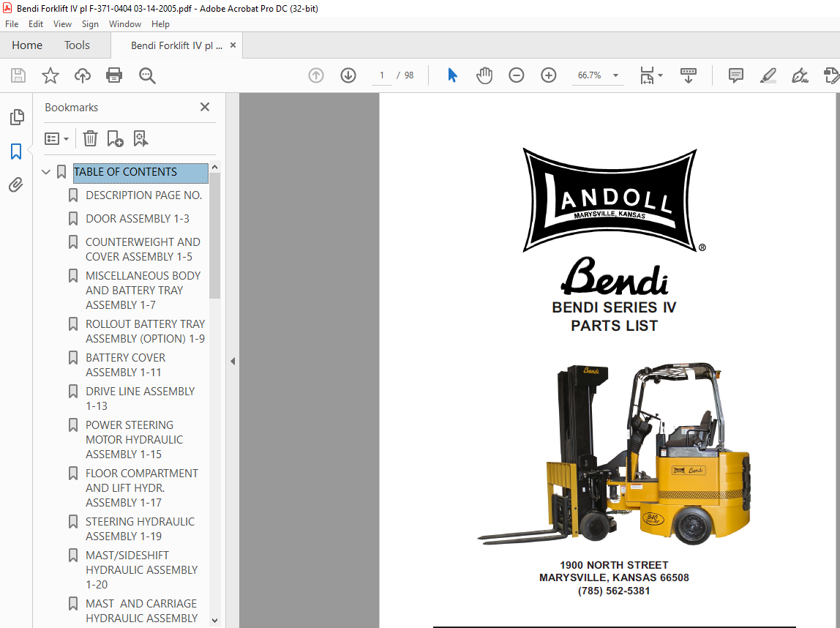Open the Find text magnifier
Screen dimensions: 840x628
tap(147, 75)
